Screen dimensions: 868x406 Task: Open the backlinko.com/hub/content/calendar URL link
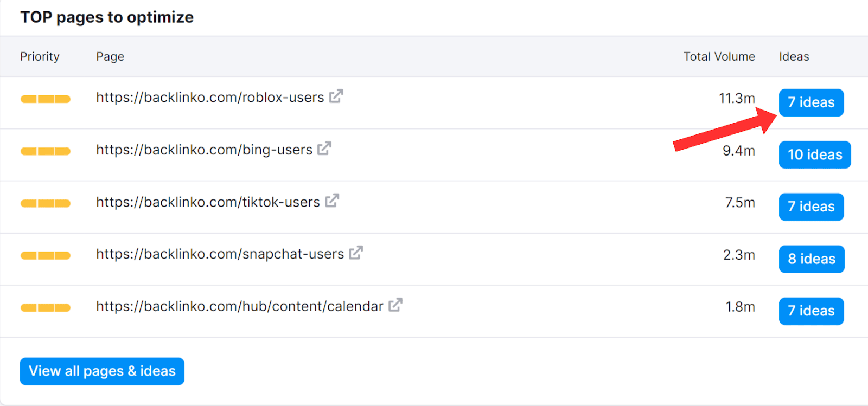coord(239,306)
